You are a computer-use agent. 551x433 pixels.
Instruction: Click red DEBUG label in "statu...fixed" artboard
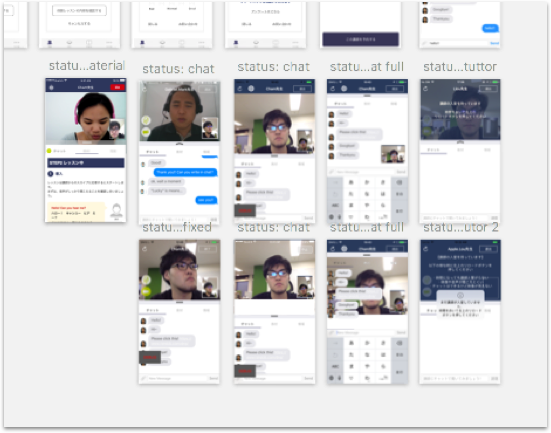click(150, 357)
